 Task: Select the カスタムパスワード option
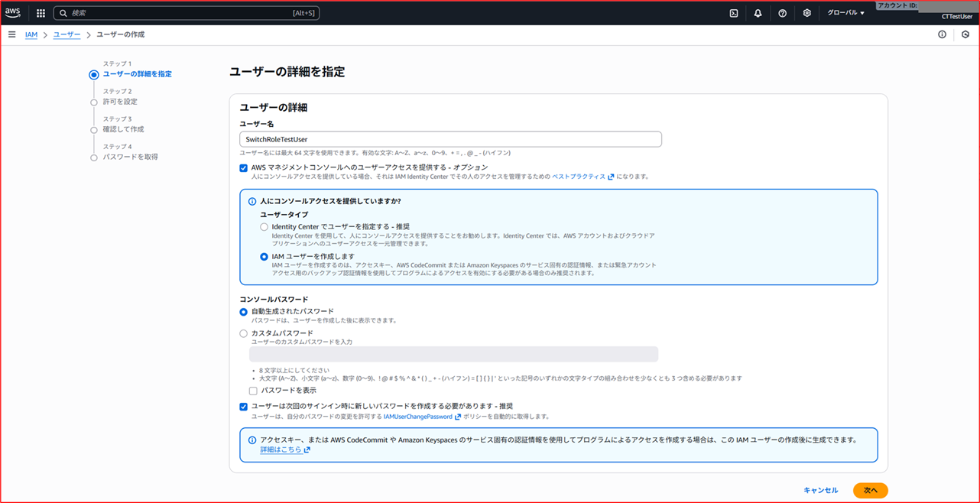click(243, 333)
